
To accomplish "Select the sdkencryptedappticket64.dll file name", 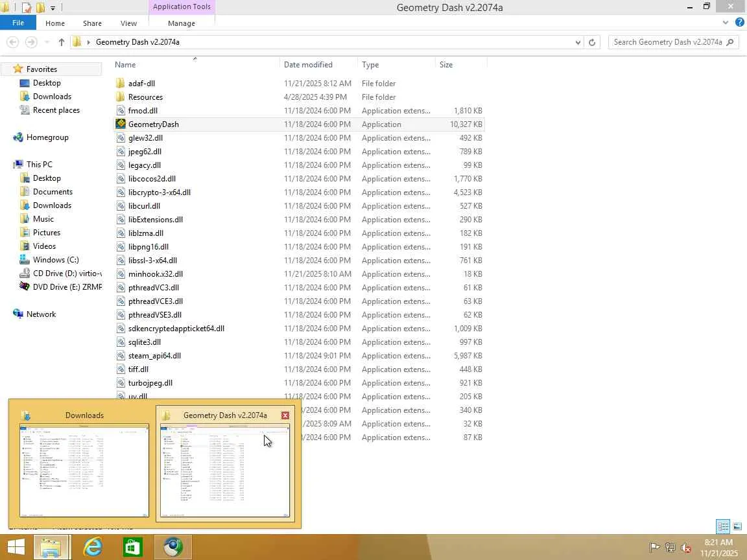I will pos(176,329).
